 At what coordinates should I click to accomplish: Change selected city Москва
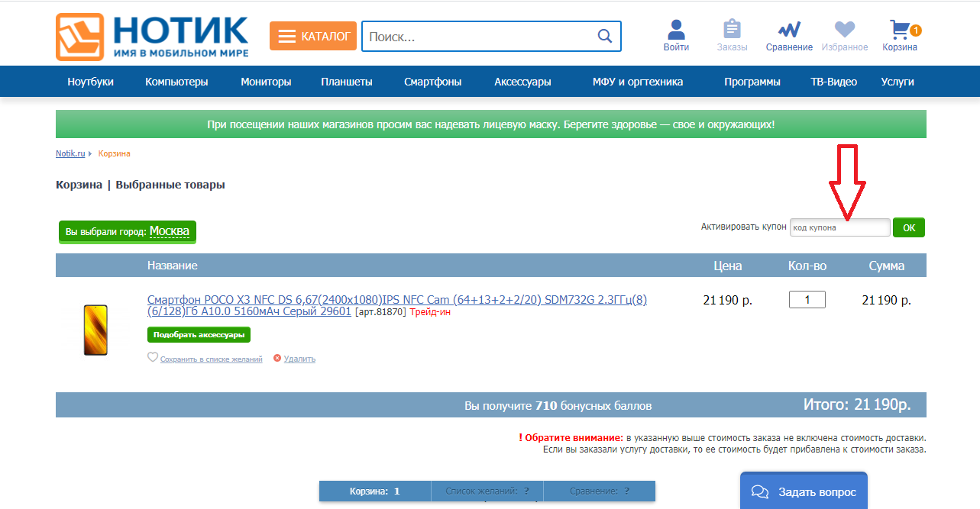(x=170, y=230)
